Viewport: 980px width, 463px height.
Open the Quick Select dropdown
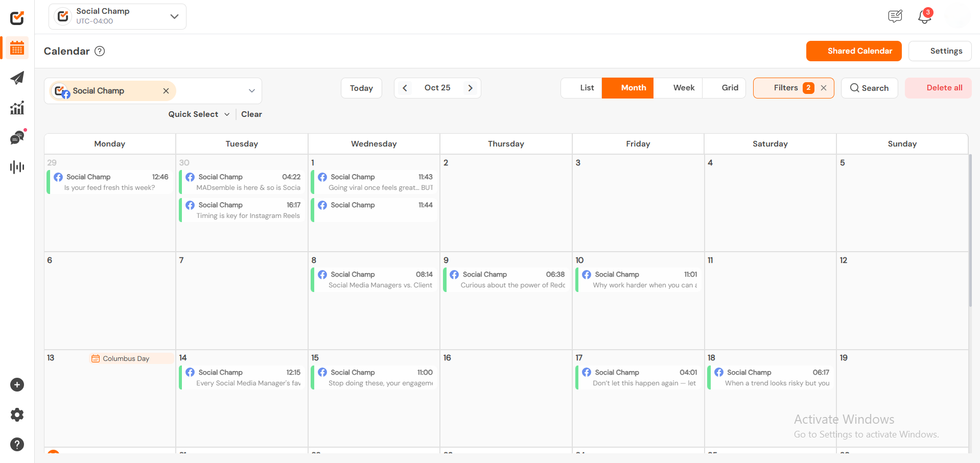point(199,114)
